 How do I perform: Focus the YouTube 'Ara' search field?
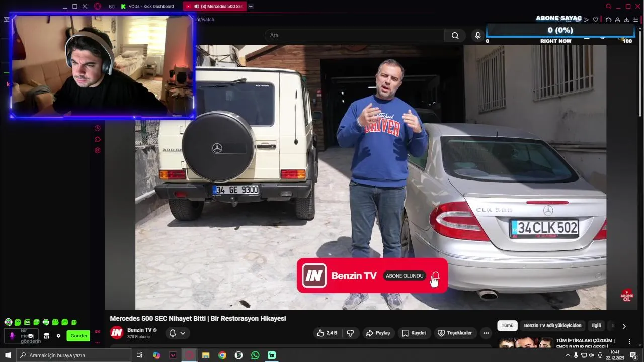[x=354, y=35]
